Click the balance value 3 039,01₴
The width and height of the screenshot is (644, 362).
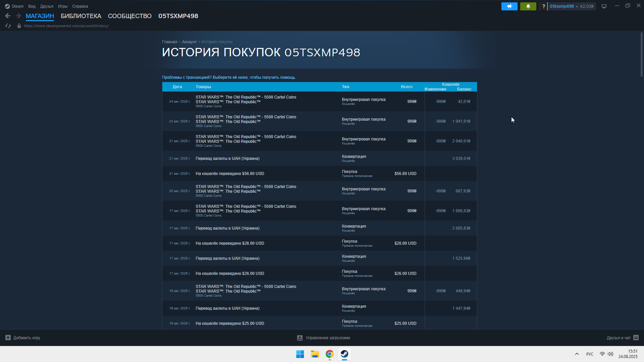(461, 159)
